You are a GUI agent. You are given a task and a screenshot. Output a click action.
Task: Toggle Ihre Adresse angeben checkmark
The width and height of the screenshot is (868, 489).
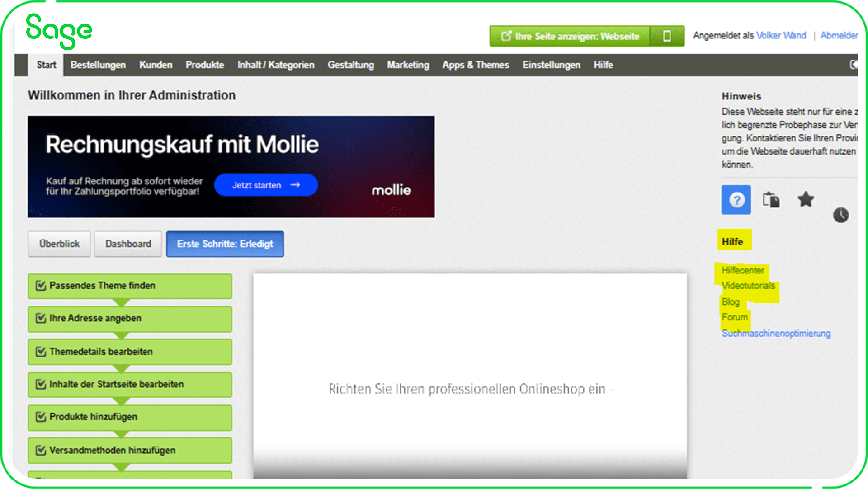[41, 318]
